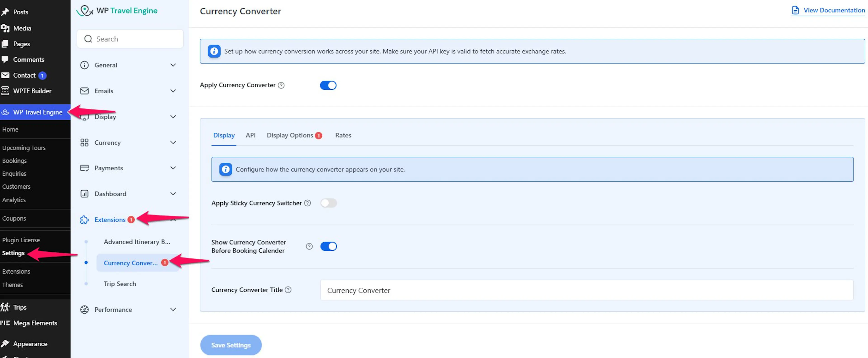Expand the General settings section
Screen dimensions: 868x358
click(173, 65)
